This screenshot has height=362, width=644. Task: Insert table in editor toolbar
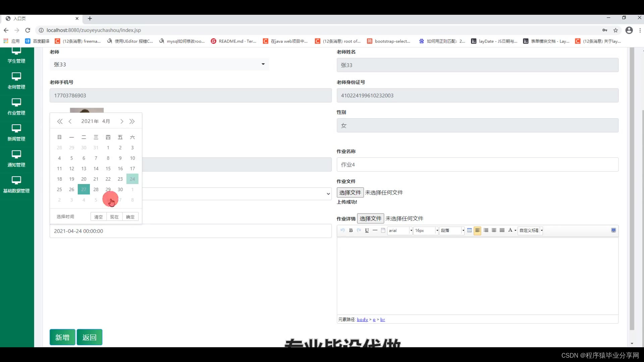coord(469,230)
